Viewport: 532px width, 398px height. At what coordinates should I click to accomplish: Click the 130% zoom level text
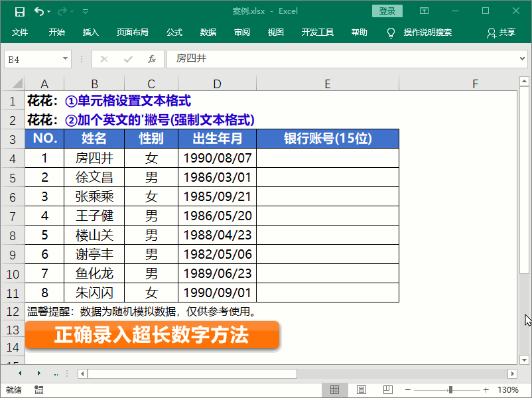[508, 390]
